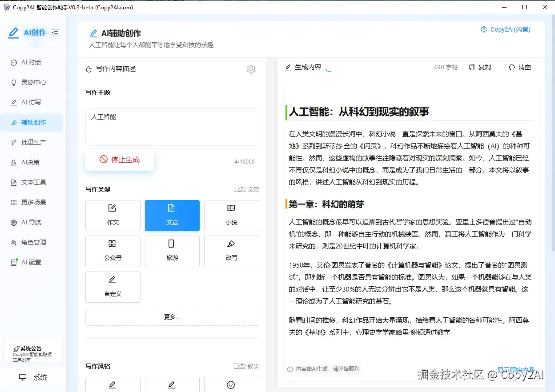Select the 文章 writing type
The image size is (555, 392).
(172, 216)
